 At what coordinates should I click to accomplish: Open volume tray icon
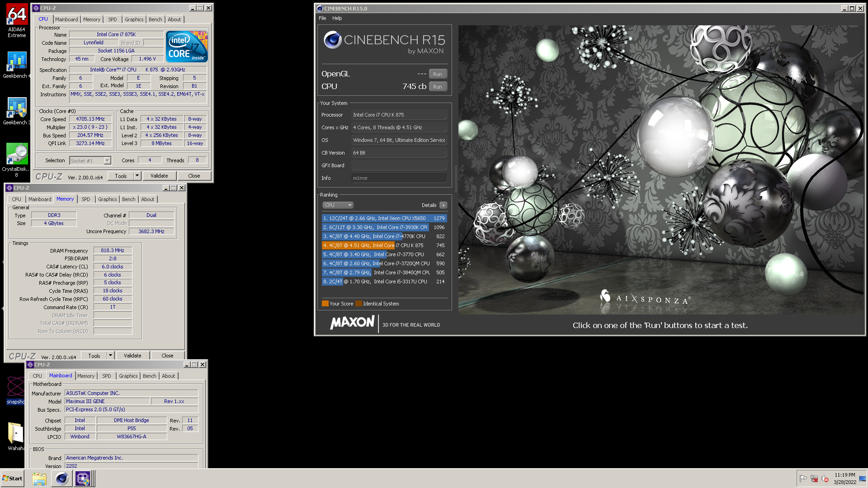pyautogui.click(x=825, y=479)
